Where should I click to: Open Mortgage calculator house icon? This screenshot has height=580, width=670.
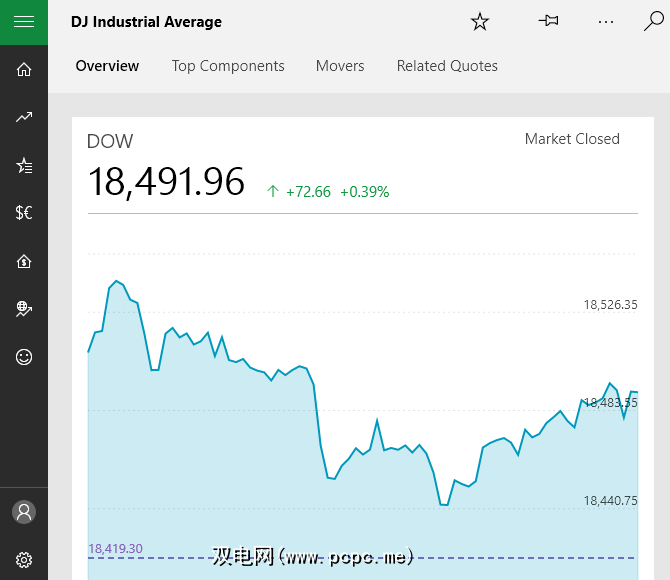click(x=24, y=261)
